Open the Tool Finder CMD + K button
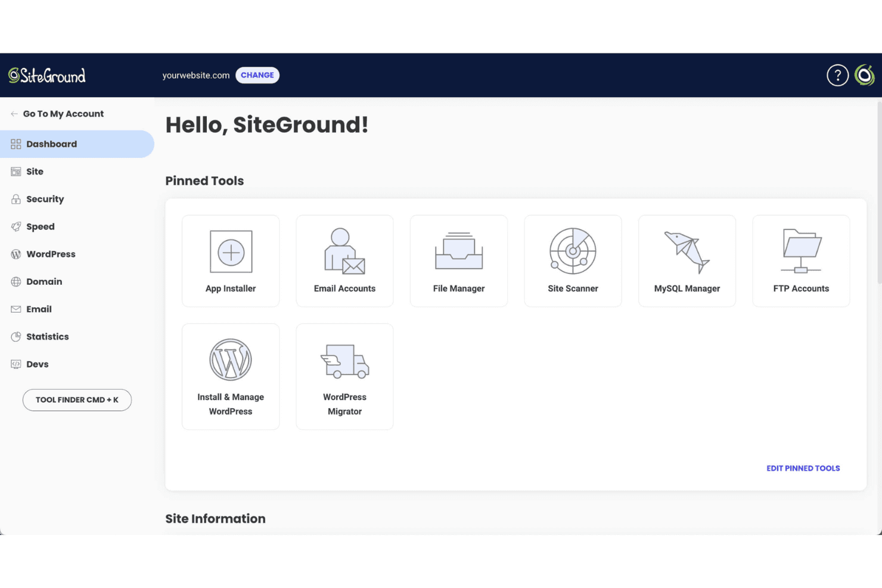The width and height of the screenshot is (882, 588). click(x=77, y=400)
